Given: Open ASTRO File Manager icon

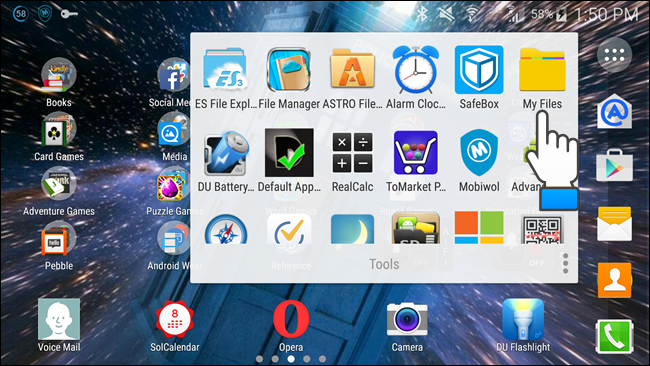Looking at the screenshot, I should click(352, 70).
